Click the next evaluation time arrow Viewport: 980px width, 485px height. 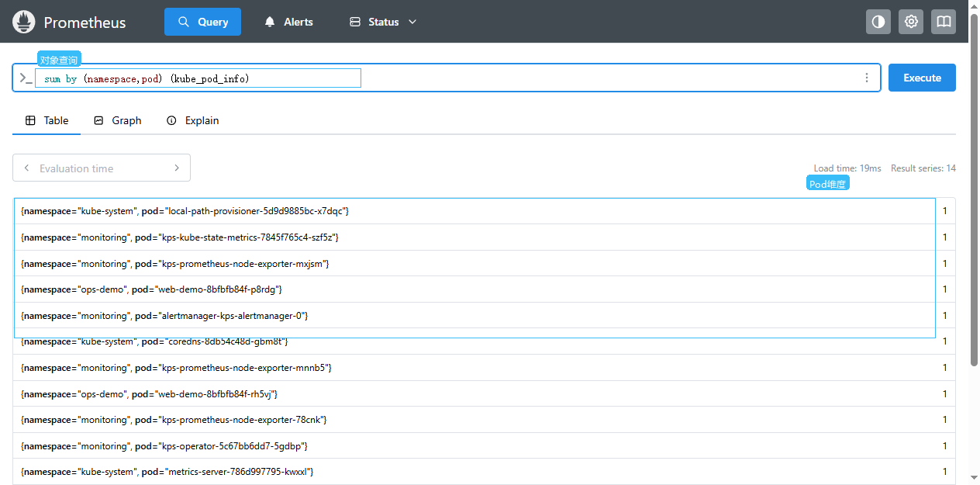177,168
